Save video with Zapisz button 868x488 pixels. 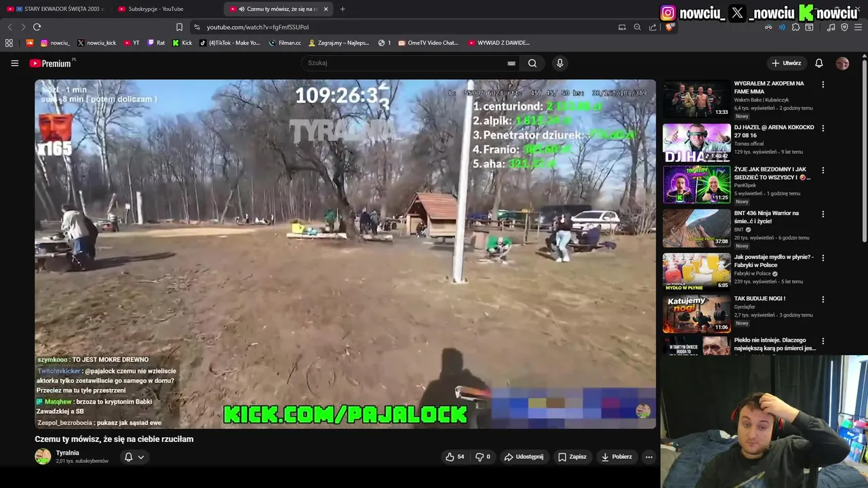click(572, 457)
